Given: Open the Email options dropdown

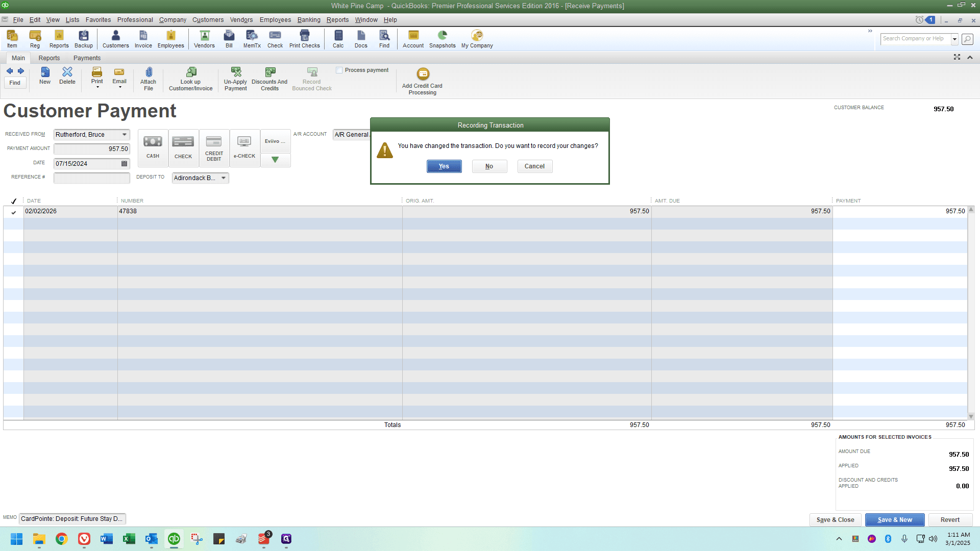Looking at the screenshot, I should click(x=120, y=87).
